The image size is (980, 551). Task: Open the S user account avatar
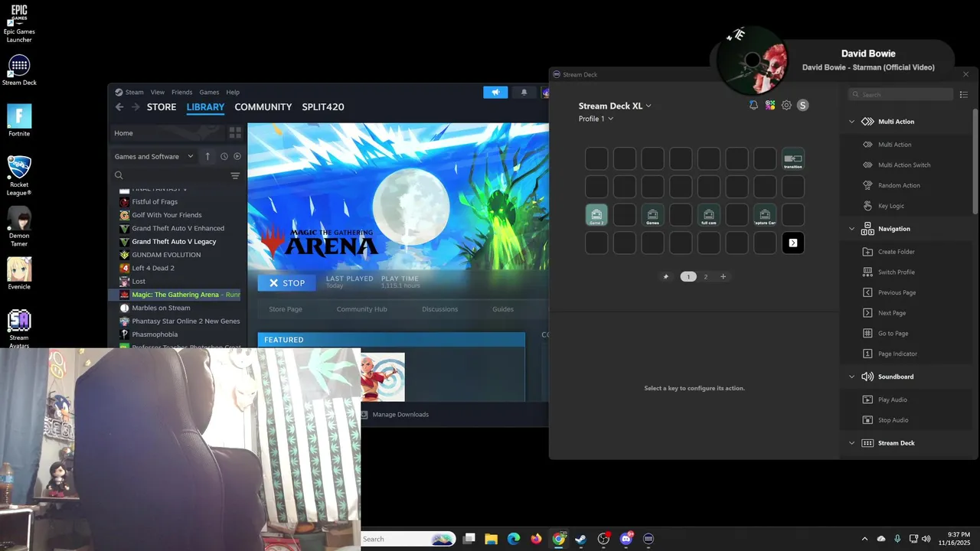[802, 106]
